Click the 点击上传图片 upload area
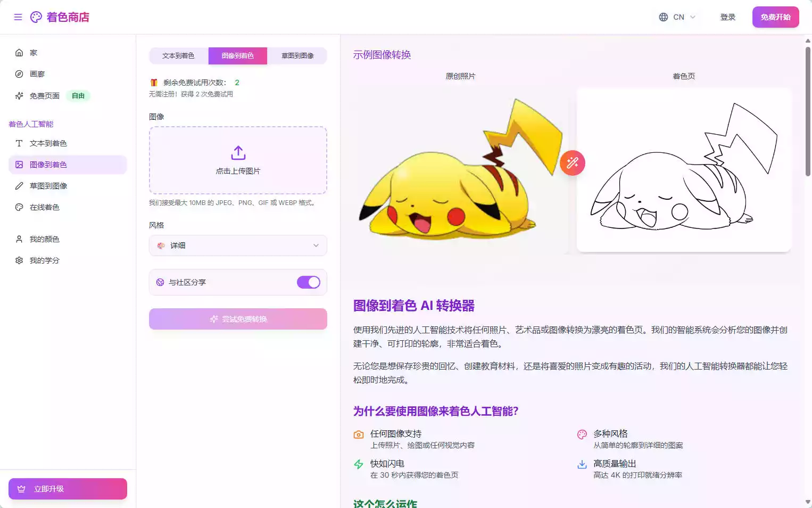Image resolution: width=812 pixels, height=508 pixels. 238,160
